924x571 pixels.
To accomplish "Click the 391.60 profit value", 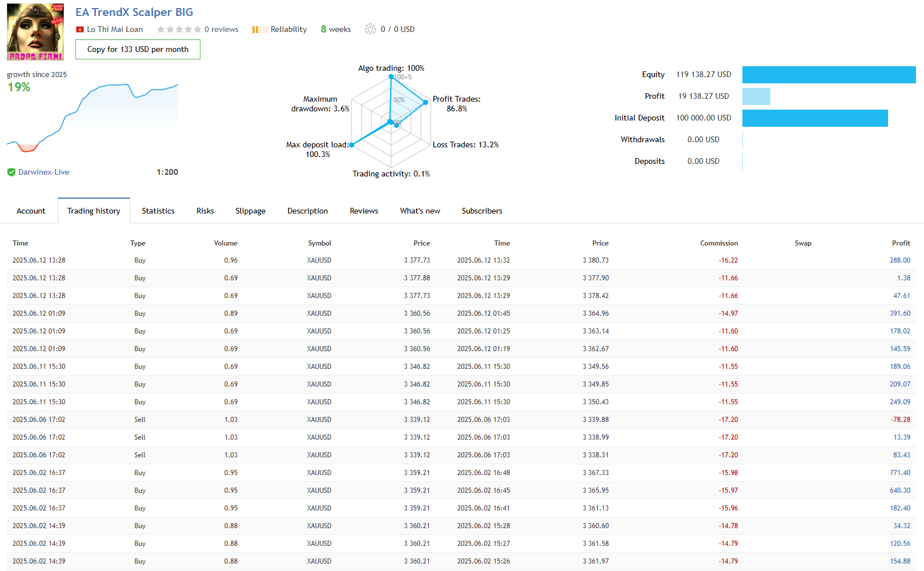I will 900,313.
